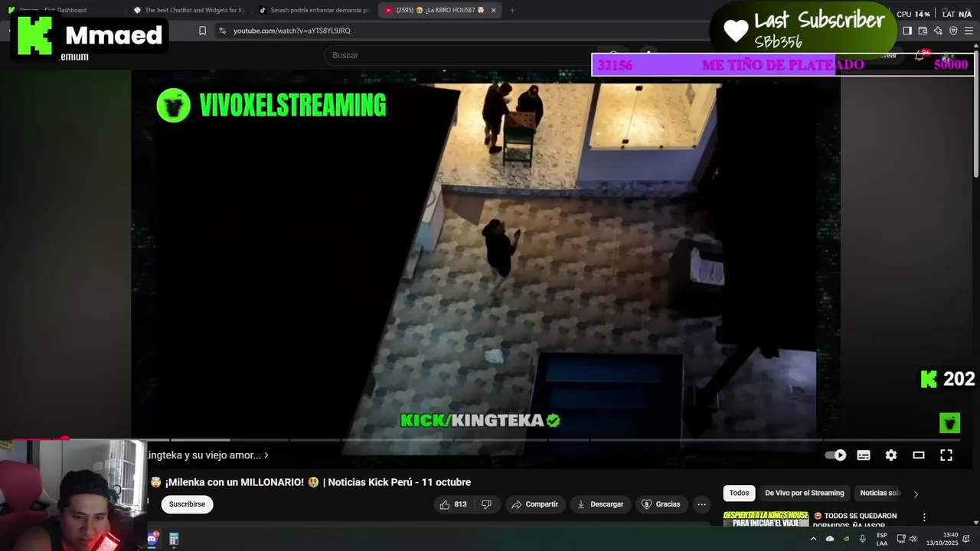980x551 pixels.
Task: Open YouTube notifications bell
Action: (x=920, y=55)
